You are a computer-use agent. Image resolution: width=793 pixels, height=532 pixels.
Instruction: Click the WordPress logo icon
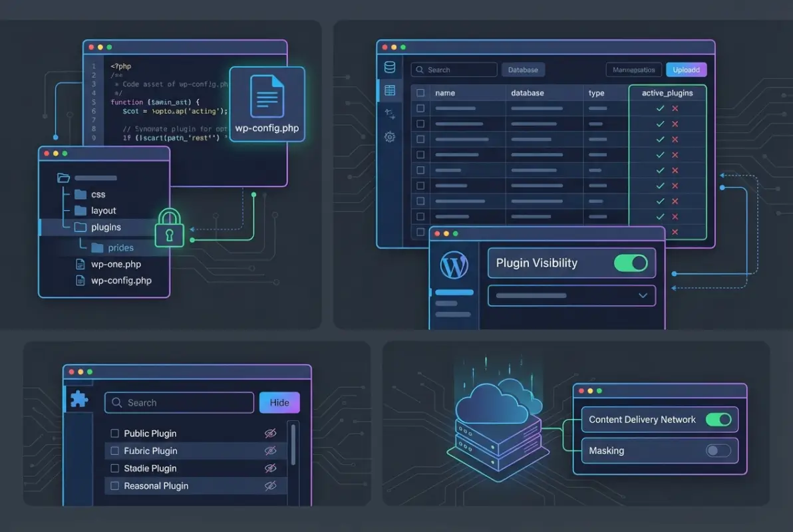point(454,266)
